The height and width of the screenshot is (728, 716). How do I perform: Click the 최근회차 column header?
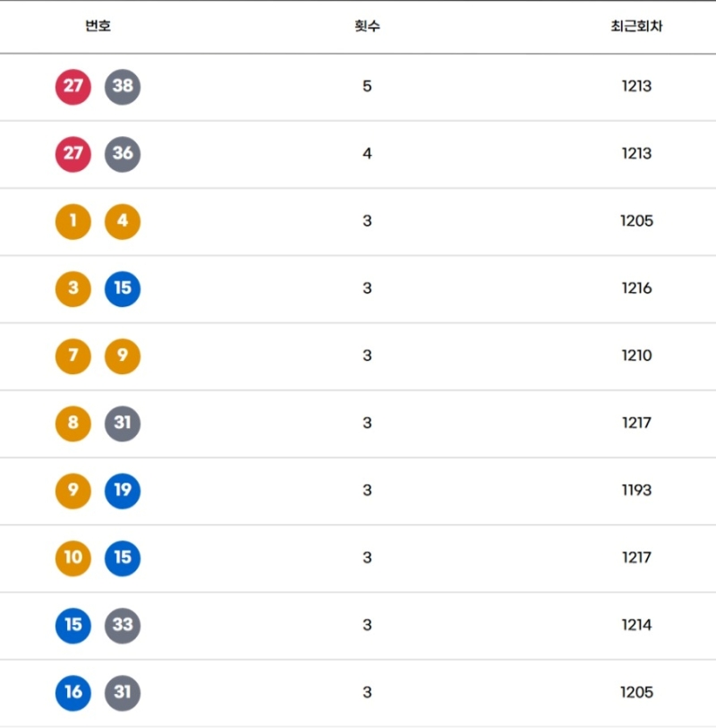tap(636, 26)
